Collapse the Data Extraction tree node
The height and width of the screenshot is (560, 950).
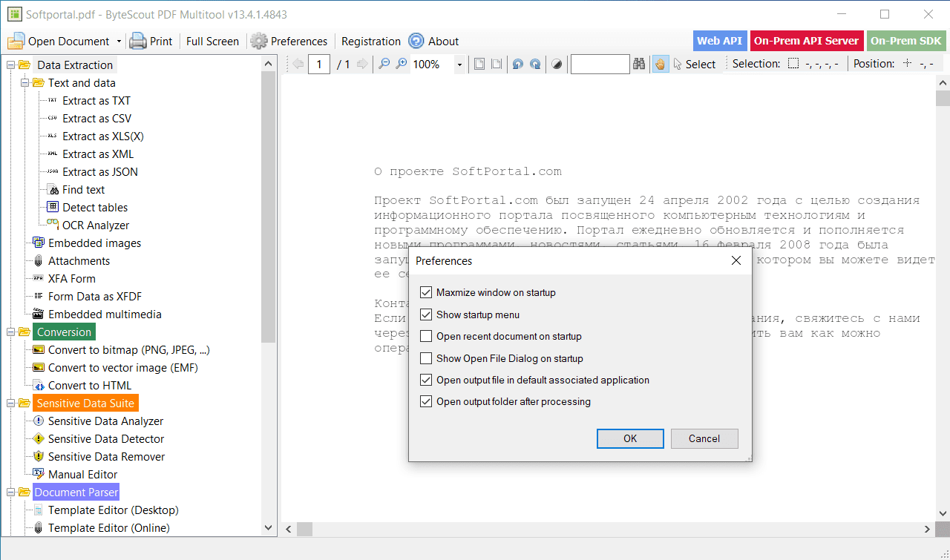(10, 65)
